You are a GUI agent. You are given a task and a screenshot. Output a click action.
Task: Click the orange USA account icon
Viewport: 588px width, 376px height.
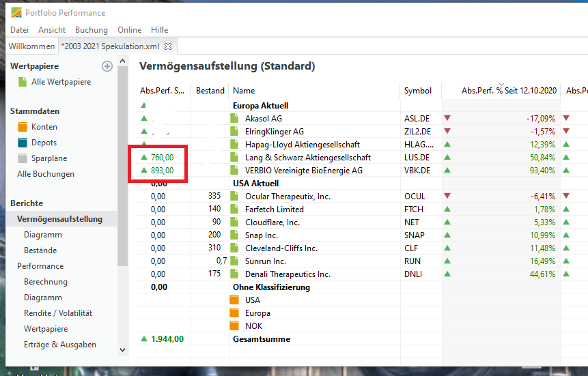234,300
